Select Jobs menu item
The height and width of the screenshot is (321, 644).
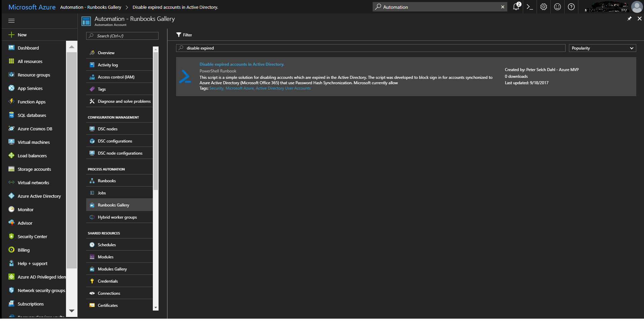coord(120,193)
